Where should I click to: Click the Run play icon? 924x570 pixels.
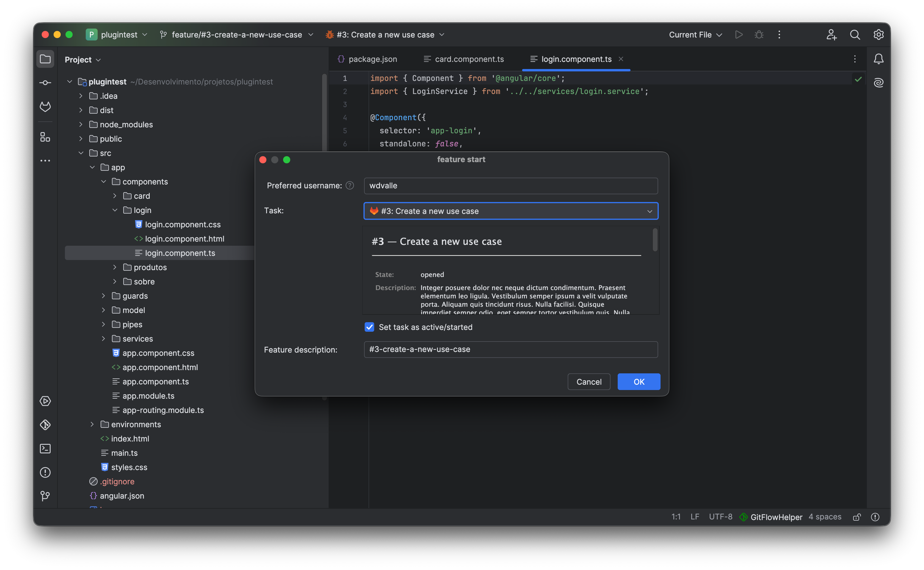click(739, 35)
